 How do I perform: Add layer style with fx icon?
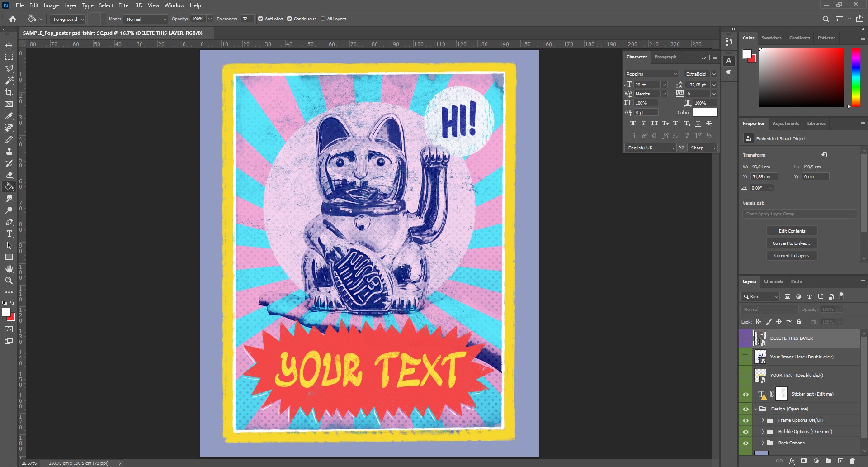[x=792, y=461]
